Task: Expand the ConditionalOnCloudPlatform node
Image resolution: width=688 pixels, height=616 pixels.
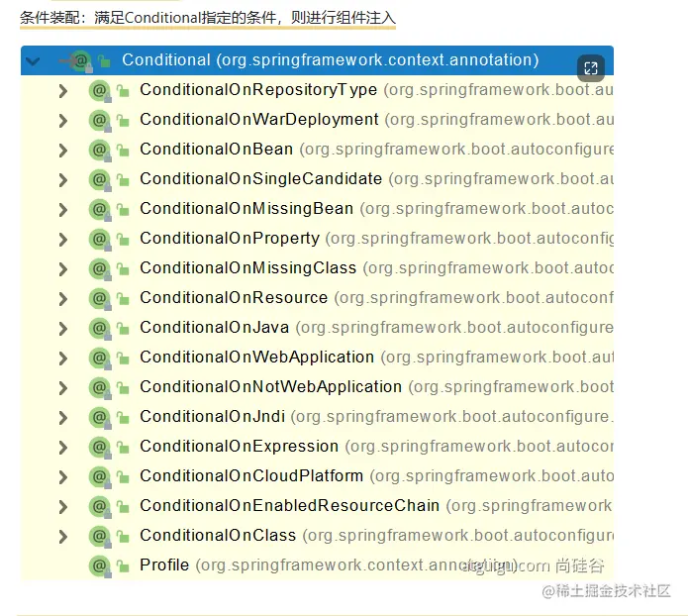Action: pos(63,477)
